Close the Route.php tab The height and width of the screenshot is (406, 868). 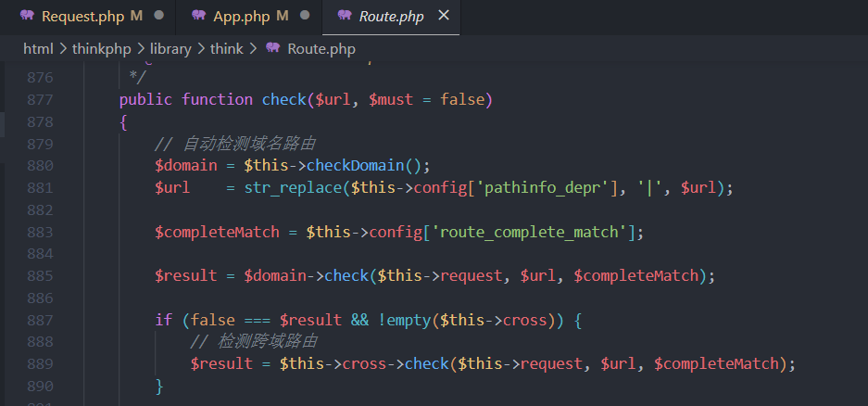point(443,16)
